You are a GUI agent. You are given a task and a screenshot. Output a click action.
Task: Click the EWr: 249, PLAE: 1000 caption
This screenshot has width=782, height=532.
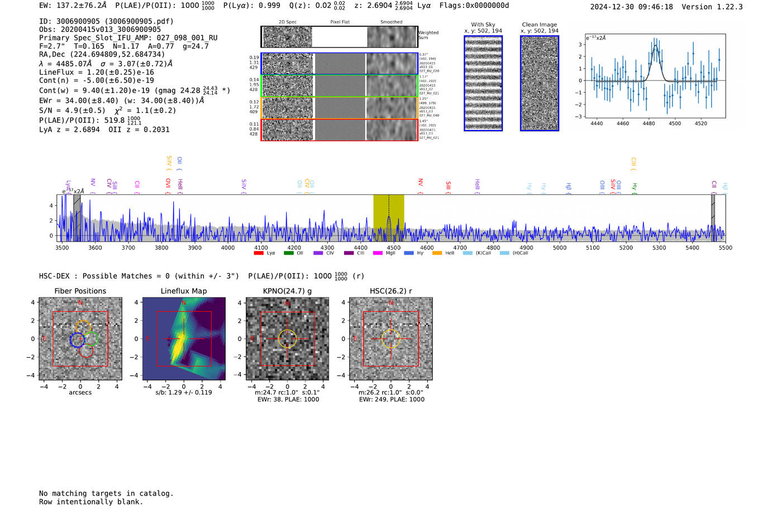tap(392, 399)
